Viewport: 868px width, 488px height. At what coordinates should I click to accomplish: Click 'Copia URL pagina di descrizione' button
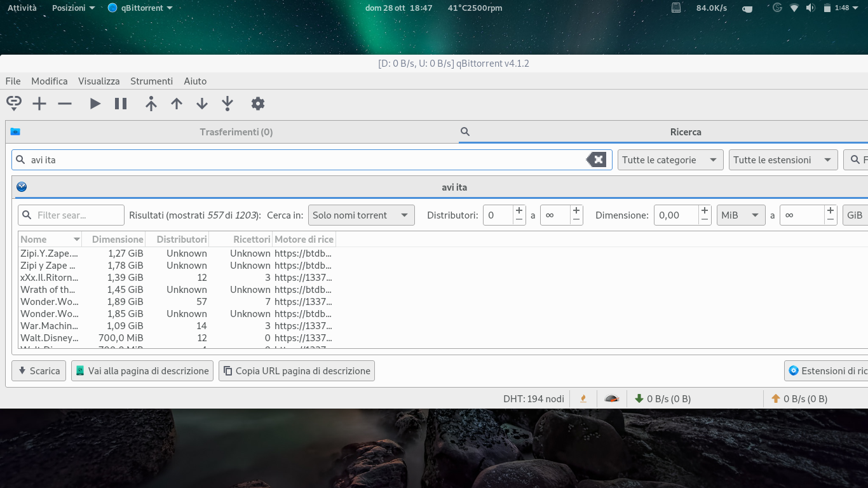pos(297,371)
